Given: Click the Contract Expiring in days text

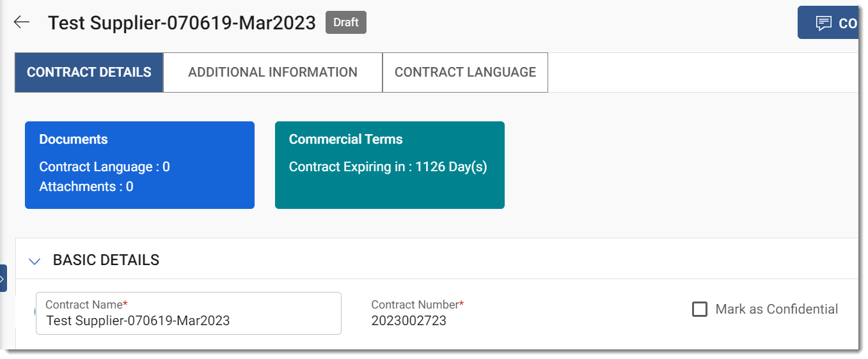Looking at the screenshot, I should (x=388, y=167).
